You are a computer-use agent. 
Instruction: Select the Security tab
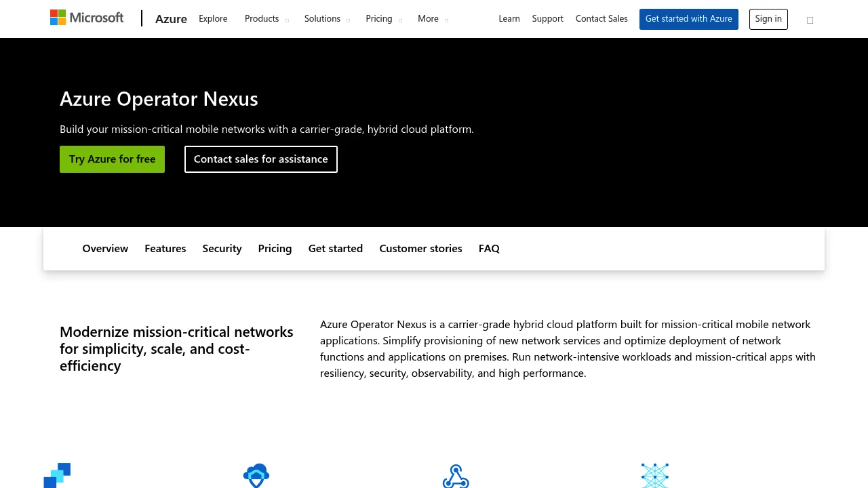click(x=222, y=249)
